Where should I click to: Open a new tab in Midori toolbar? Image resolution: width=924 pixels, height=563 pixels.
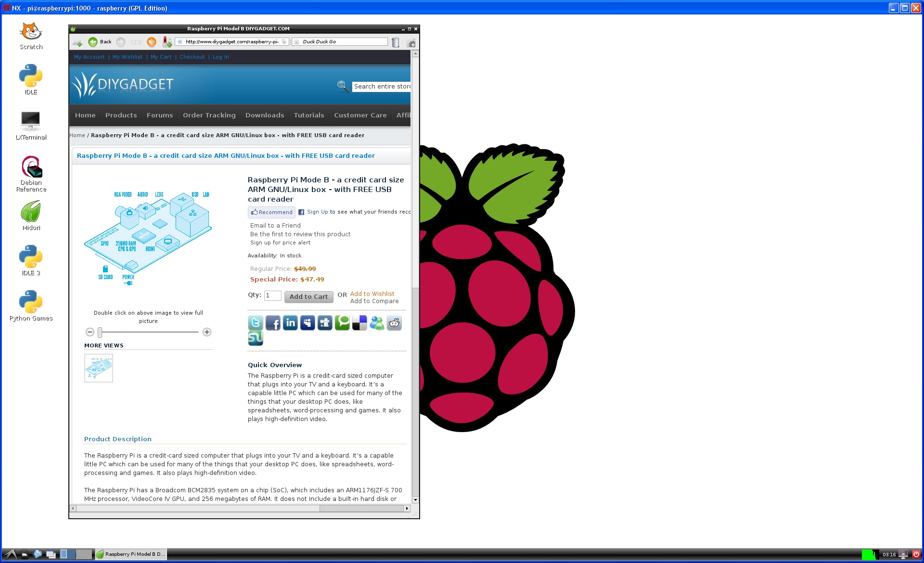pos(77,42)
